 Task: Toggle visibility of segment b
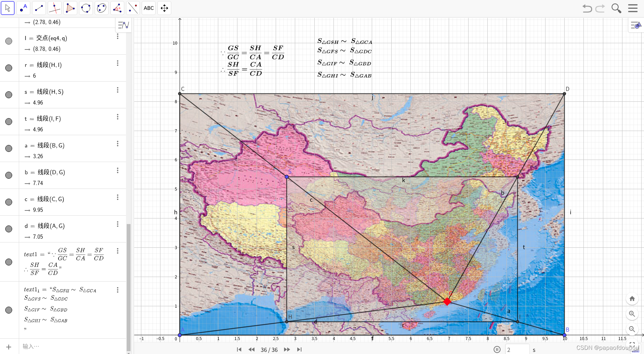pyautogui.click(x=9, y=175)
